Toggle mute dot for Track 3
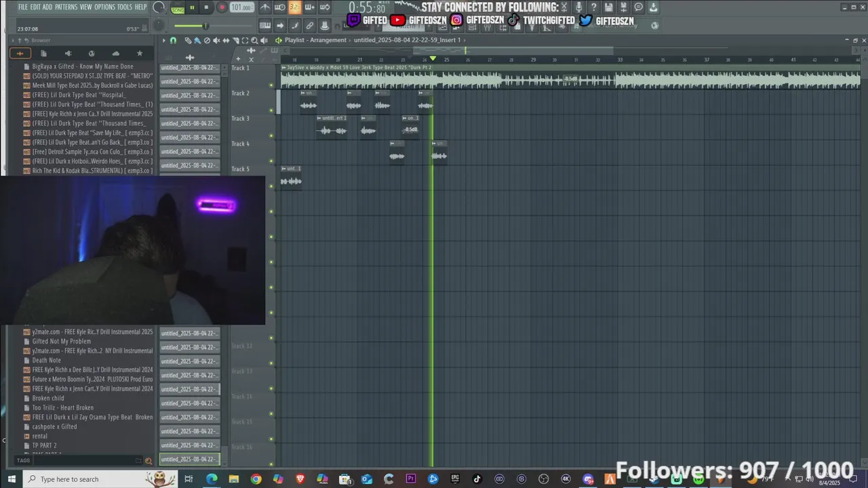The width and height of the screenshot is (868, 488). coord(271,136)
